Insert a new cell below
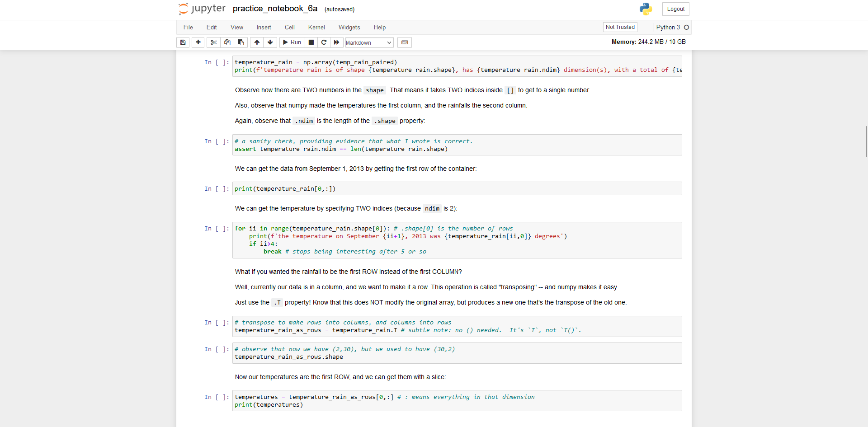Screen dimensions: 868x427 pyautogui.click(x=198, y=42)
